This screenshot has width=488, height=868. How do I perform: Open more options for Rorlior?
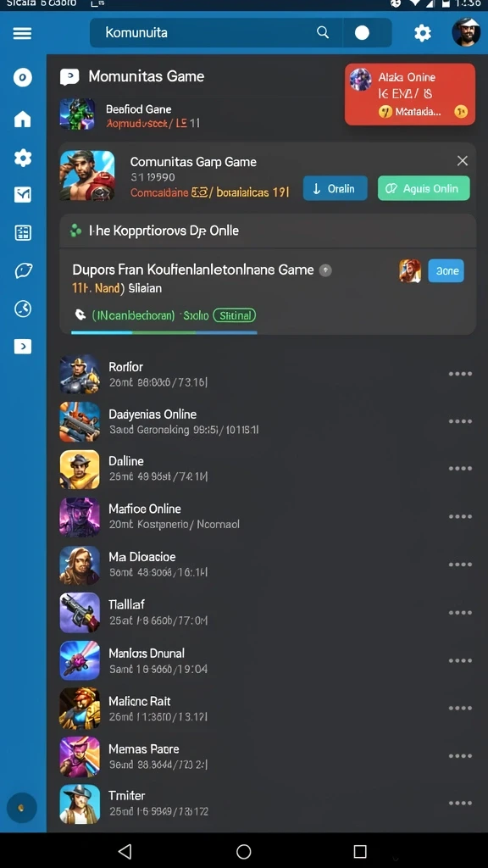[x=460, y=374]
